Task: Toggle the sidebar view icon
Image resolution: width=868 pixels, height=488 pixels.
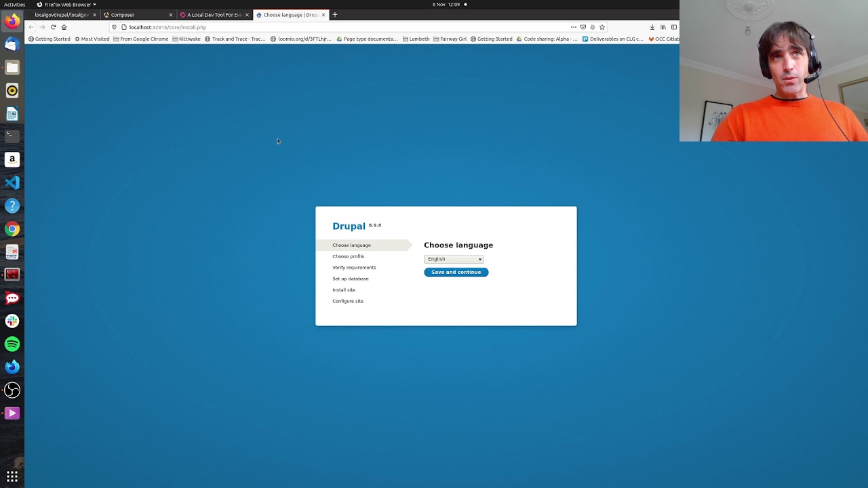Action: (x=673, y=27)
